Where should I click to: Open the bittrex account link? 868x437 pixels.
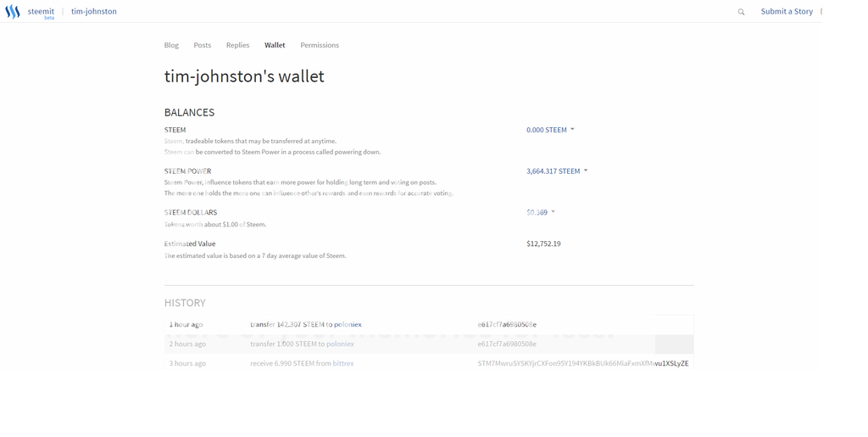coord(343,363)
